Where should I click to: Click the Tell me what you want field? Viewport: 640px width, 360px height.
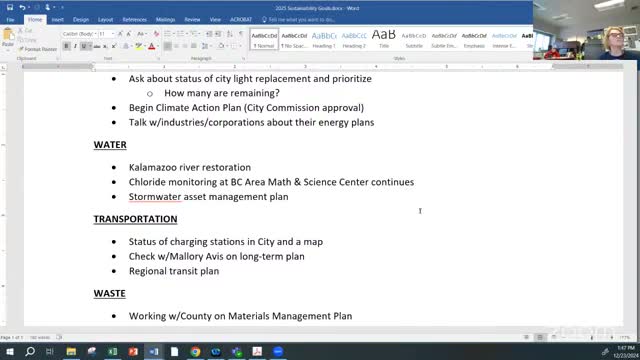pyautogui.click(x=301, y=20)
